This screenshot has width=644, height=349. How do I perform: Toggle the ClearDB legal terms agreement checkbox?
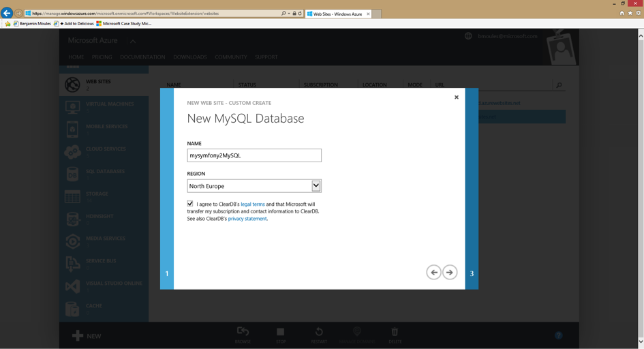[190, 204]
